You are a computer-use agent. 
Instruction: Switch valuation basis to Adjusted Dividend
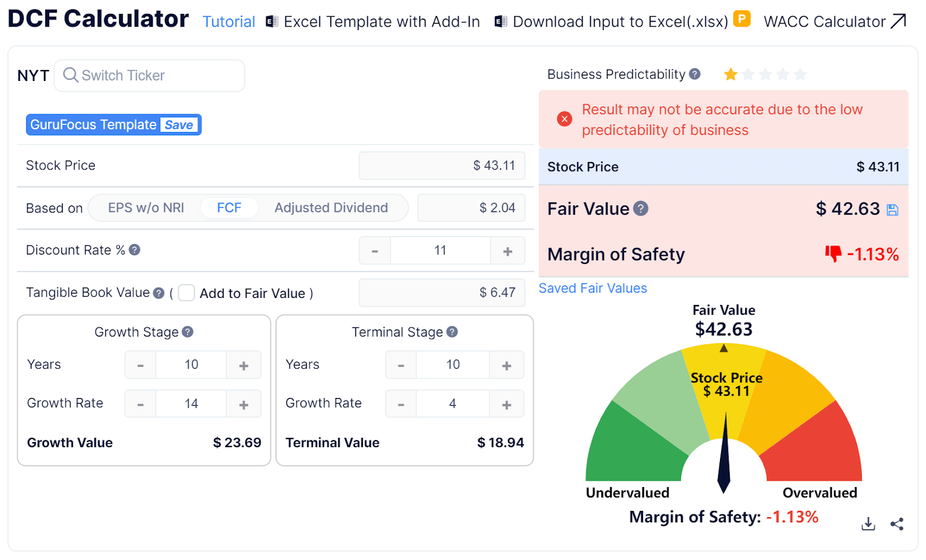[x=331, y=208]
